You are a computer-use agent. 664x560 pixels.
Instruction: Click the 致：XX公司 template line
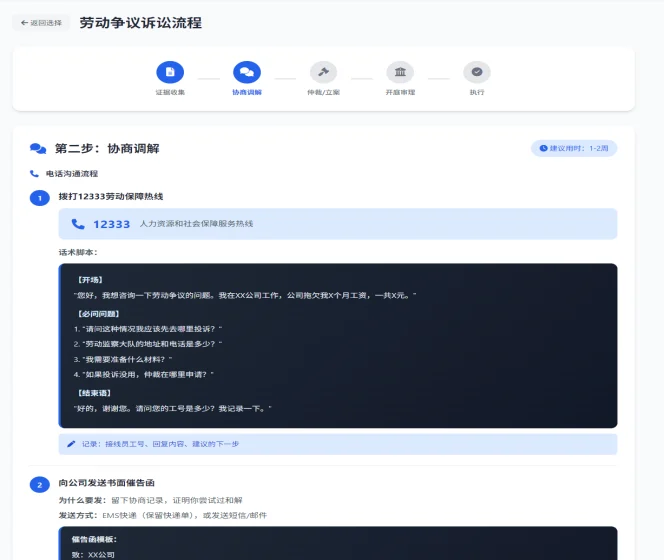pos(93,555)
